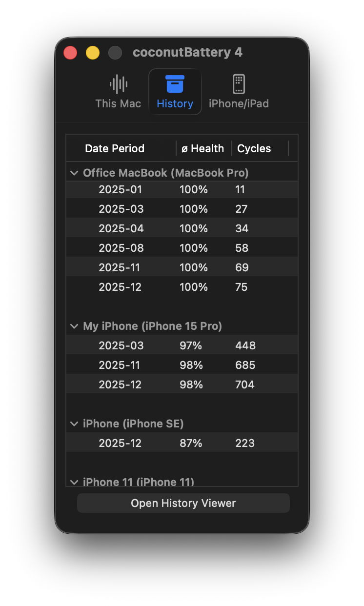Select the MacBook row with 58 cycles
364x606 pixels.
(182, 248)
